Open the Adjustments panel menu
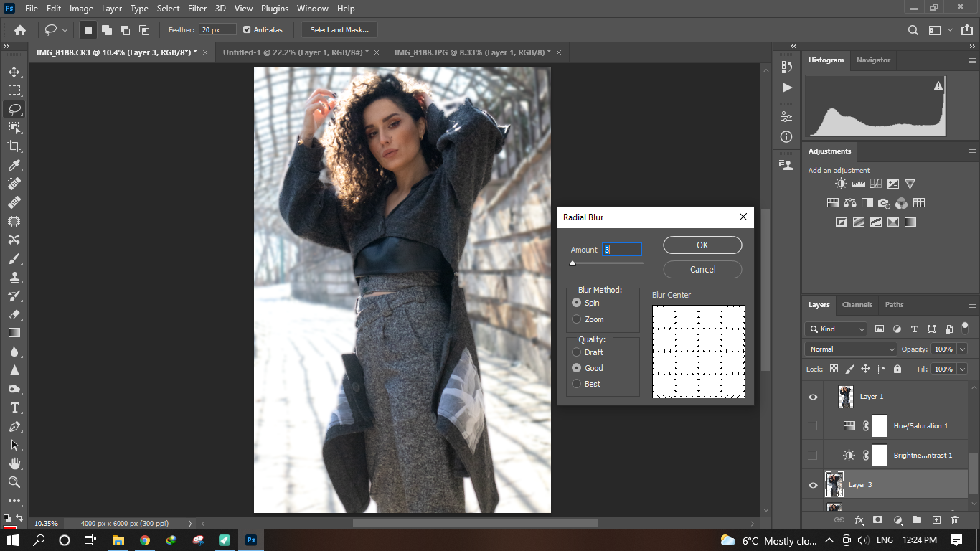Screen dimensions: 980x551 coord(972,151)
